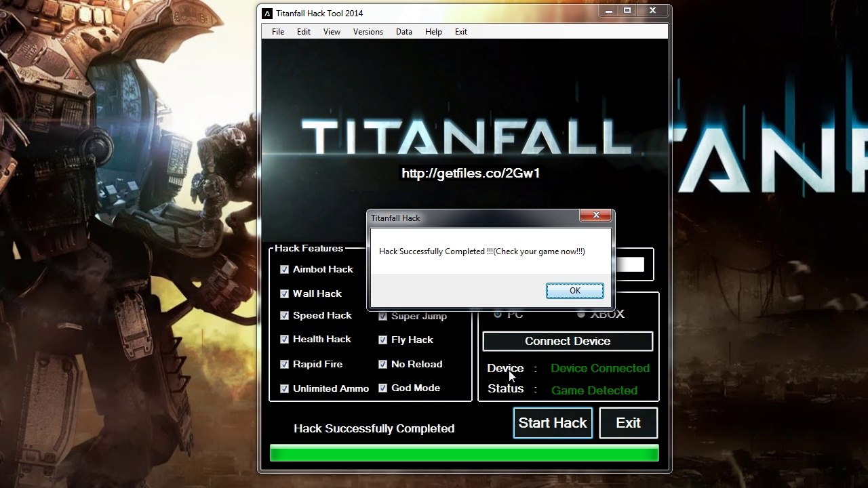
Task: Select the PC radio button
Action: pyautogui.click(x=498, y=314)
